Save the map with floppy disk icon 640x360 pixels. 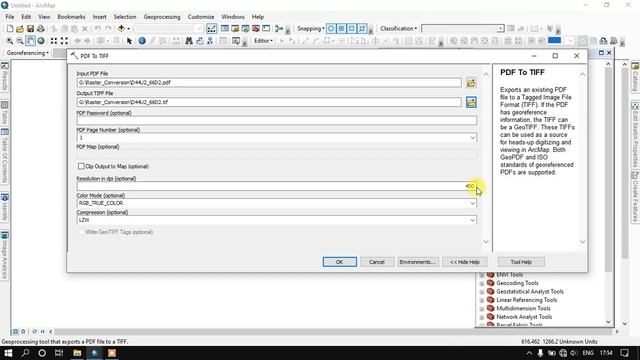coord(30,29)
